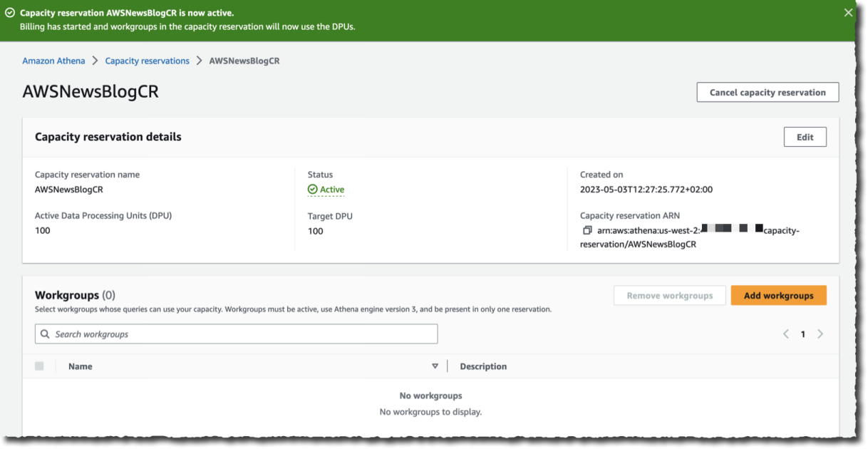The height and width of the screenshot is (449, 868).
Task: Sort workgroups by the Name column arrow
Action: 435,366
